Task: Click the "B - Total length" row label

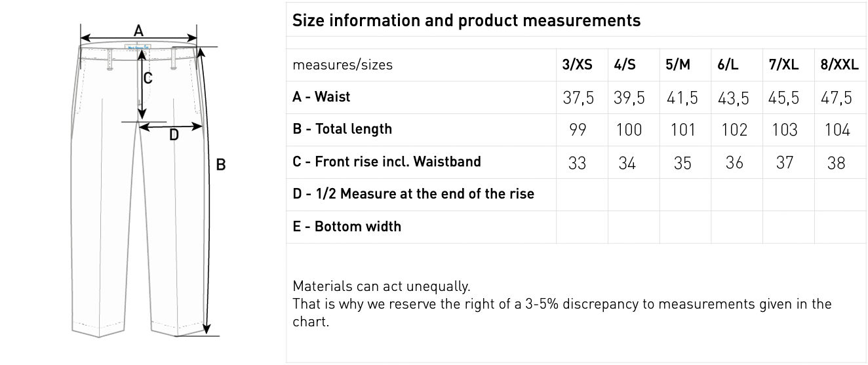Action: tap(342, 129)
